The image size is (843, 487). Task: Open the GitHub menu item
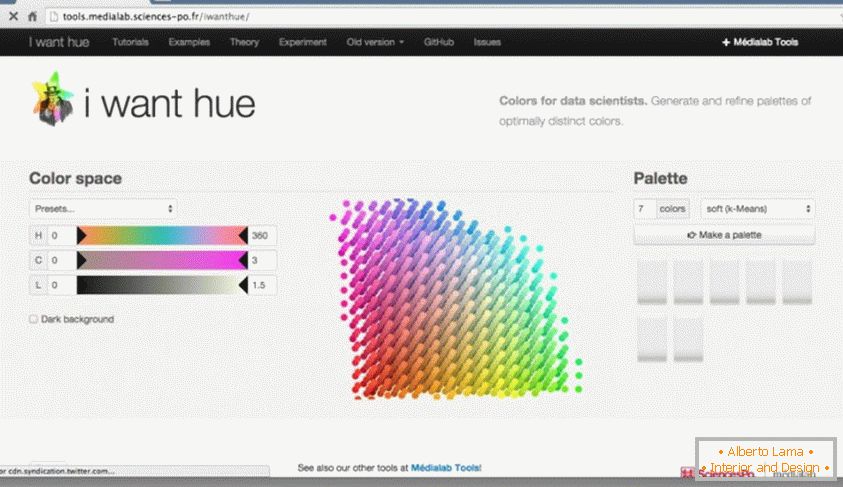point(438,42)
